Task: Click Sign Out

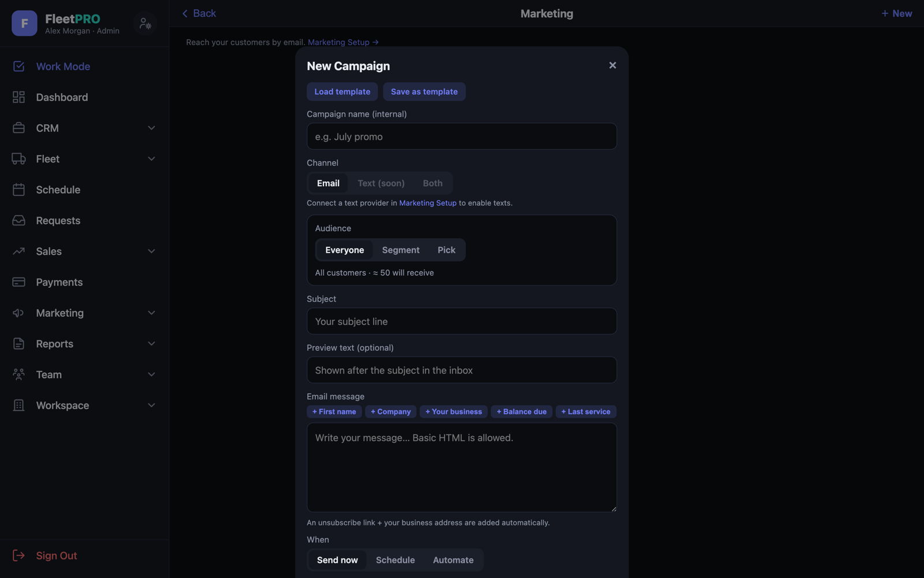Action: [x=57, y=555]
